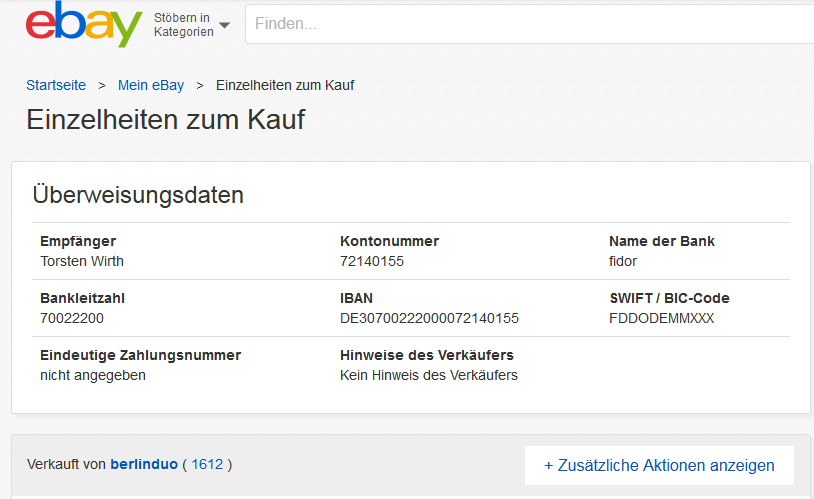Image resolution: width=814 pixels, height=499 pixels.
Task: Focus the Finden search field
Action: (530, 24)
